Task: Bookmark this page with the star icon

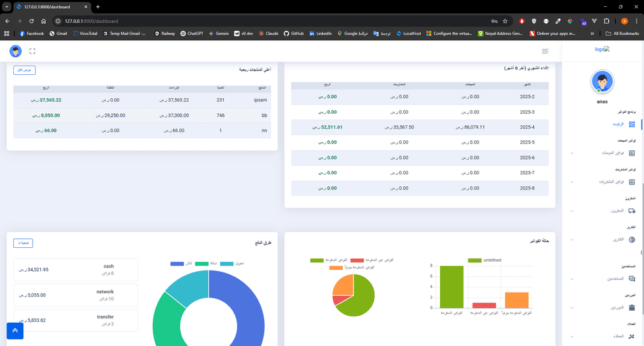Action: [x=504, y=21]
